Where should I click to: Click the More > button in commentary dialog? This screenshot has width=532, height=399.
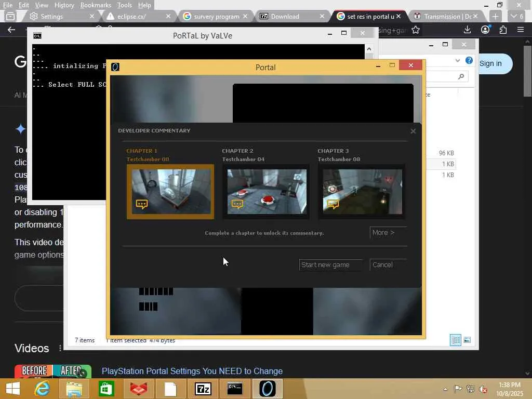click(x=388, y=233)
